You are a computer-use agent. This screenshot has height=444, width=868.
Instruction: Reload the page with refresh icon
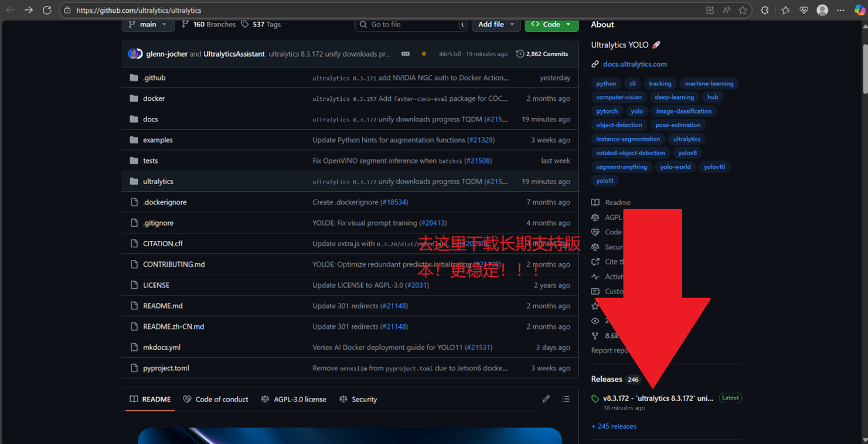(x=47, y=10)
